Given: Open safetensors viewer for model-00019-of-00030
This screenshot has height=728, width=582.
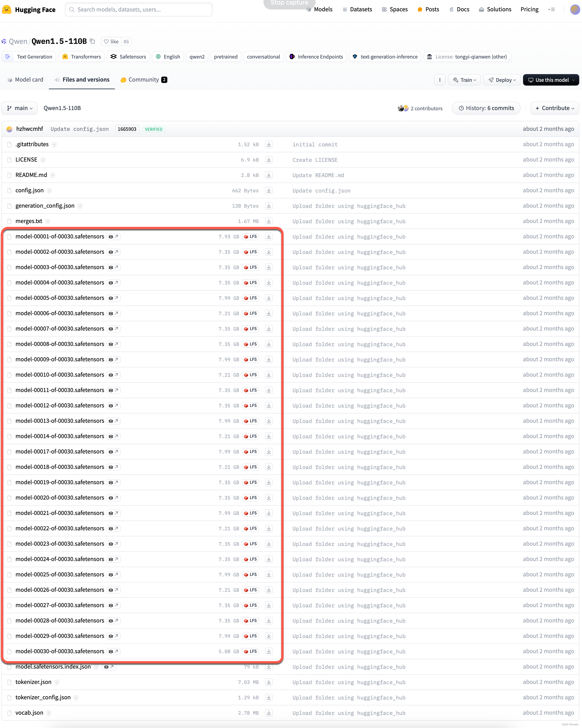Looking at the screenshot, I should (114, 483).
